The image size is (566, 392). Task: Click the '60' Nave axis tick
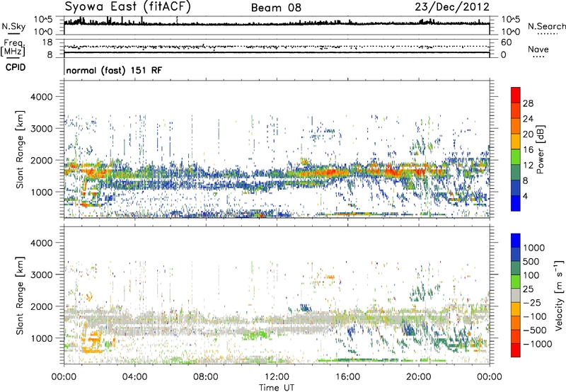[x=507, y=42]
